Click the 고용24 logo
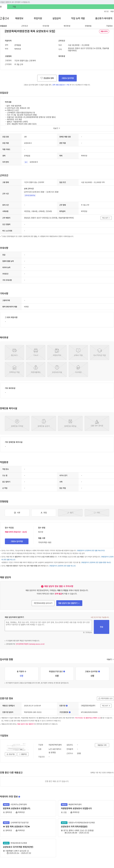 (4, 18)
